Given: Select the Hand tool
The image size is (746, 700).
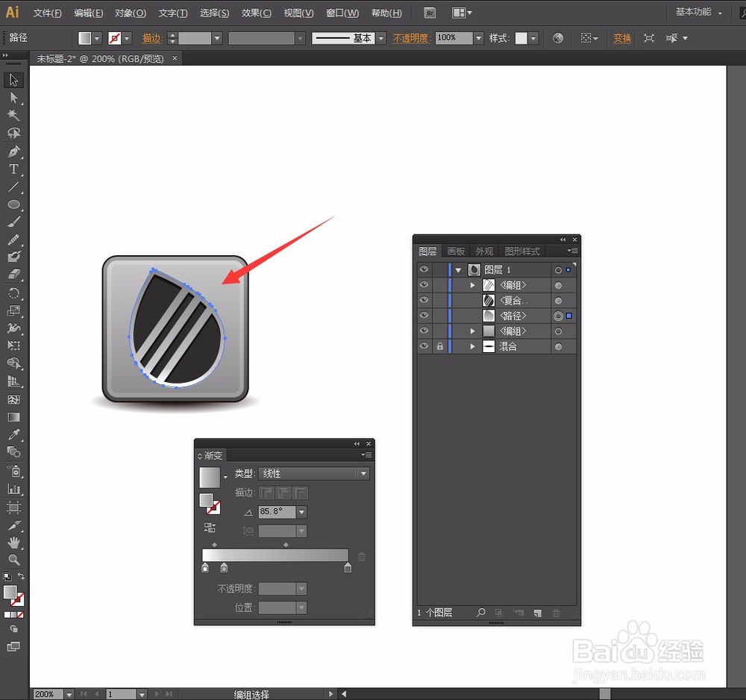Looking at the screenshot, I should (13, 543).
